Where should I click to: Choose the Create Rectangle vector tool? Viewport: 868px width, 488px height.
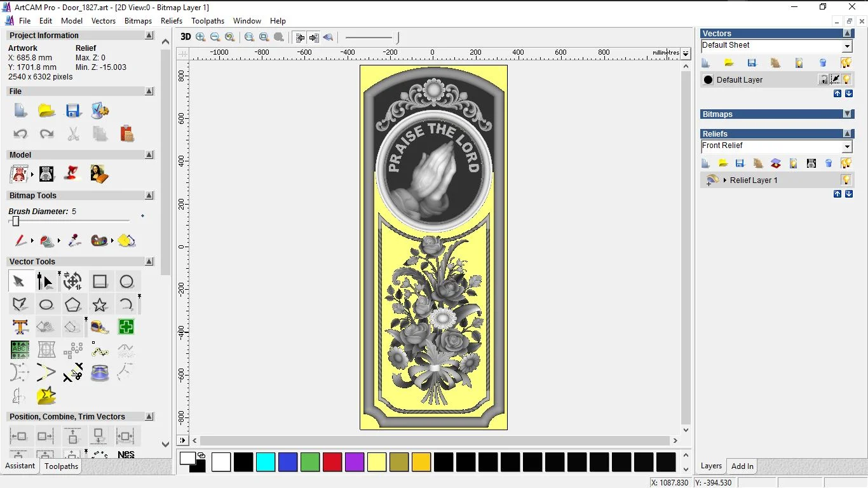click(100, 281)
